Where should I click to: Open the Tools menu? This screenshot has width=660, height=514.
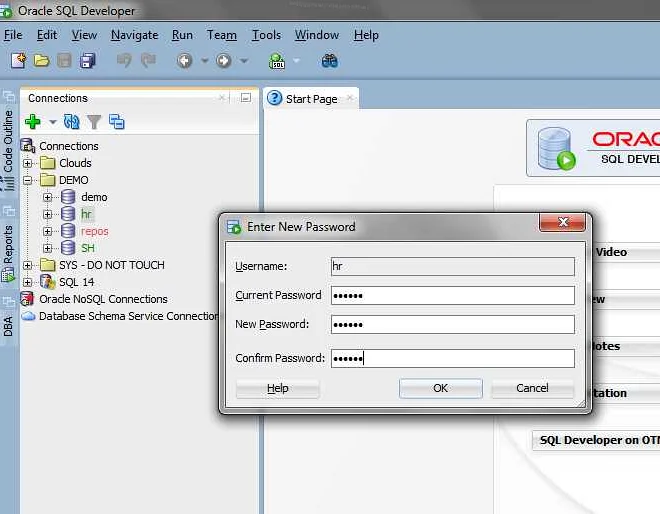pyautogui.click(x=266, y=35)
